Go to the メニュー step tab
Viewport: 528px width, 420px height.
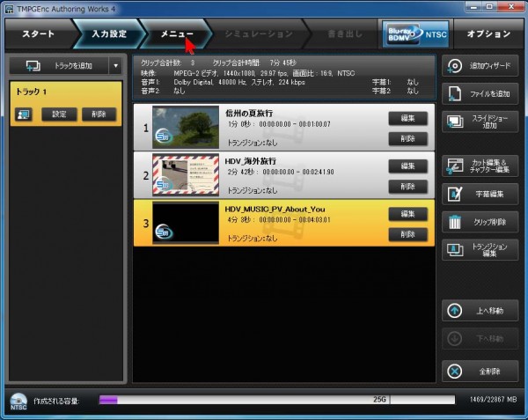pos(177,33)
